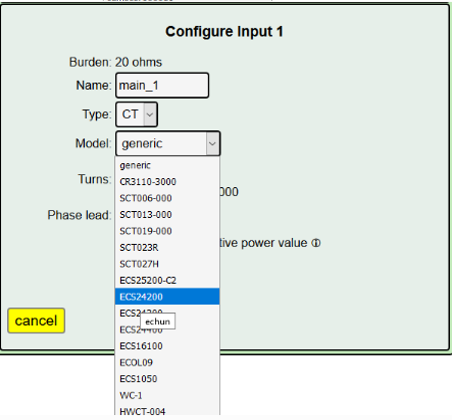452x420 pixels.
Task: Choose CR3110-3000 model option
Action: click(x=167, y=182)
